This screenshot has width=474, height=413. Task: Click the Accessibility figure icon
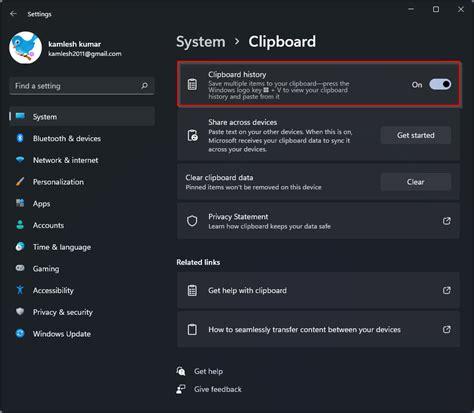(x=20, y=290)
